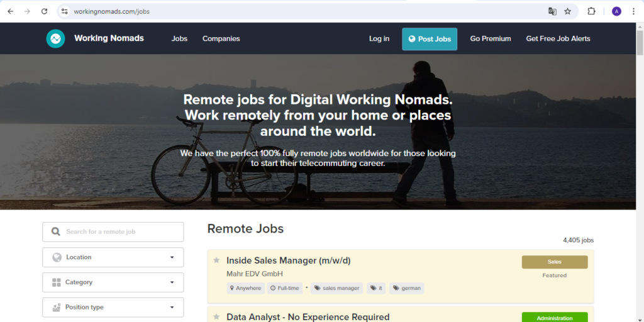Click the Working Nomads logo icon
The height and width of the screenshot is (322, 644).
(55, 38)
